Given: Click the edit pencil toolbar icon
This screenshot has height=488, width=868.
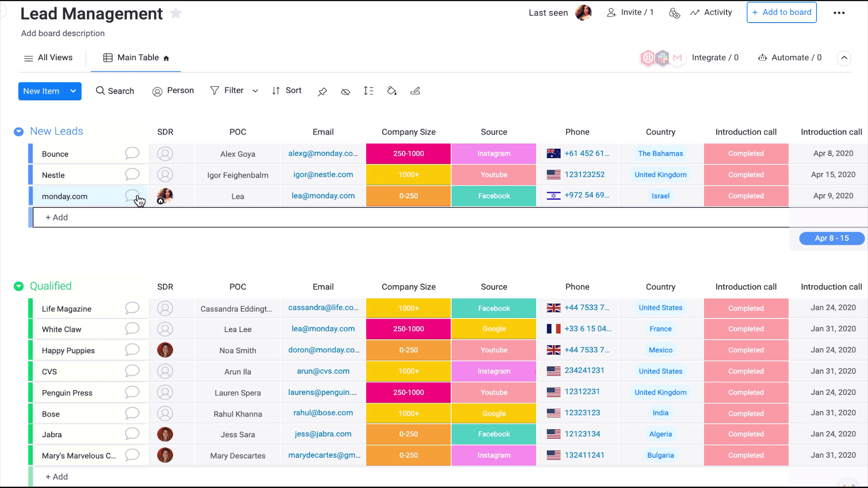Looking at the screenshot, I should [x=415, y=91].
